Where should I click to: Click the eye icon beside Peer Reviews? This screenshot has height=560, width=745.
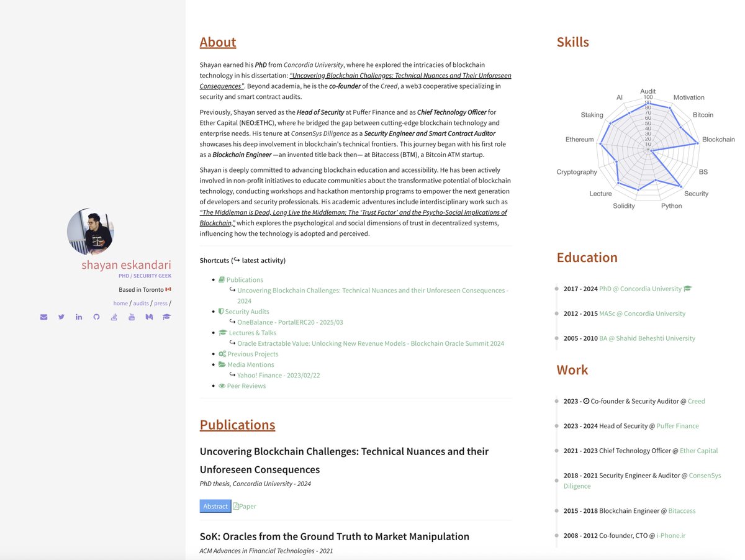click(x=222, y=386)
